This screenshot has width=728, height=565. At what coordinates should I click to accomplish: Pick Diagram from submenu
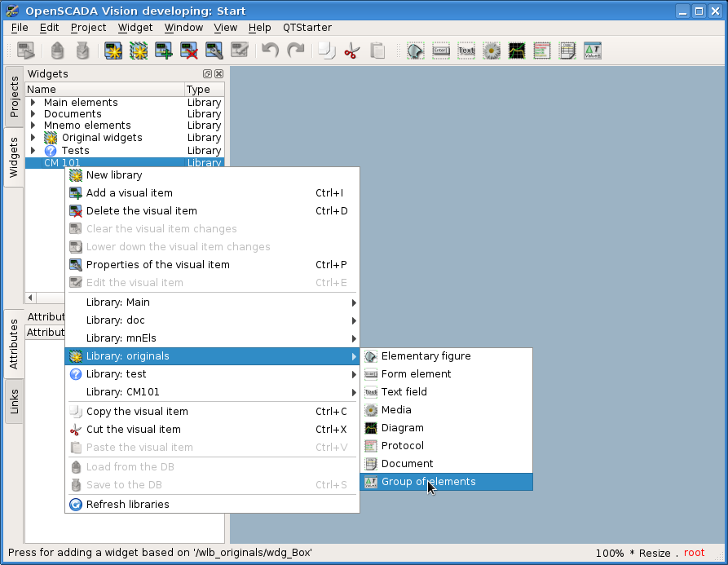click(x=447, y=427)
